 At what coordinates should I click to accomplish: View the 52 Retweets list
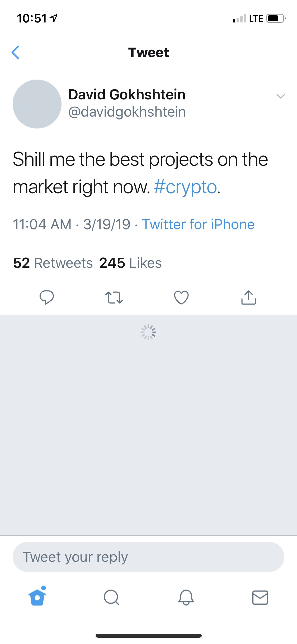53,263
